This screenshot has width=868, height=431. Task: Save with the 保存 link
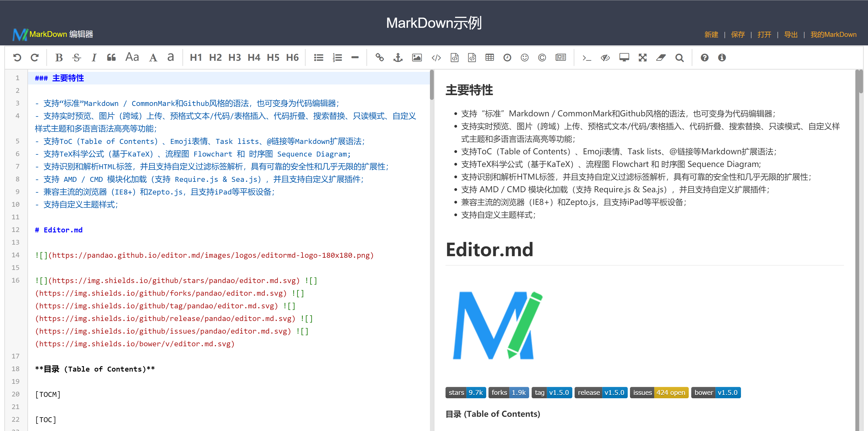(738, 34)
